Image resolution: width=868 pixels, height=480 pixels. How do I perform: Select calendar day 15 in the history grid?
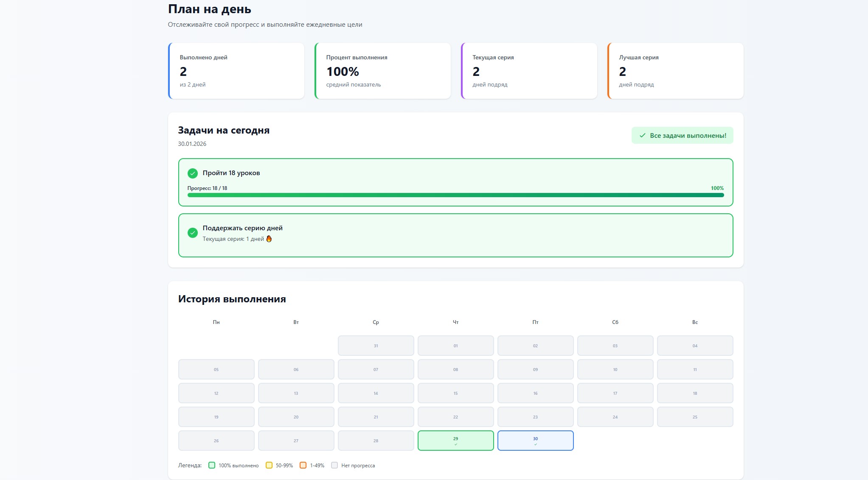455,393
